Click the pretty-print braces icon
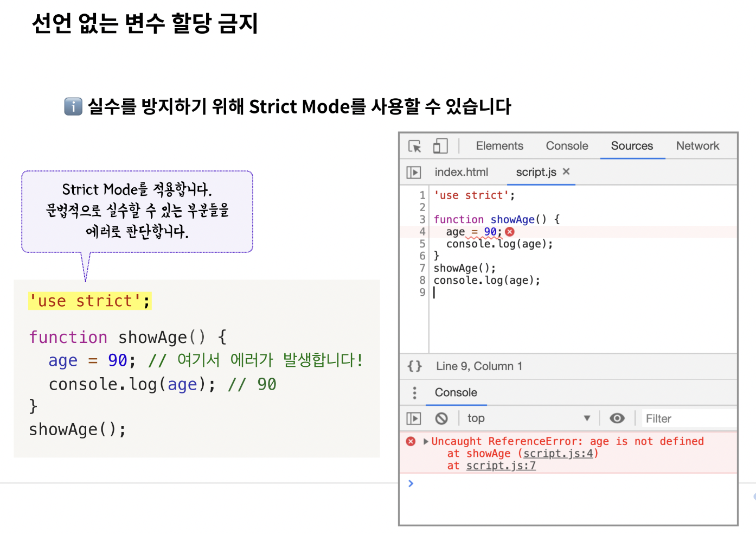The width and height of the screenshot is (756, 534). click(x=414, y=366)
